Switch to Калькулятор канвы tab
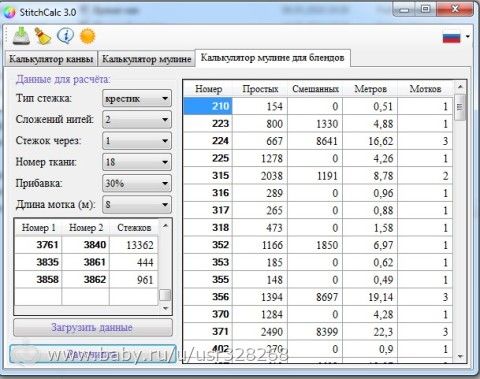480x379 pixels. pos(51,59)
